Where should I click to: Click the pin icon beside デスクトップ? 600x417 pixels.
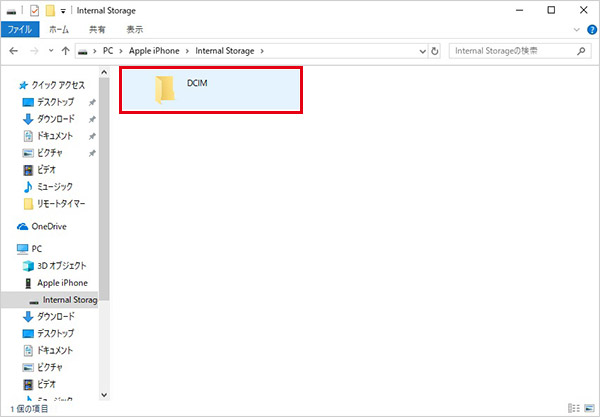pos(92,103)
